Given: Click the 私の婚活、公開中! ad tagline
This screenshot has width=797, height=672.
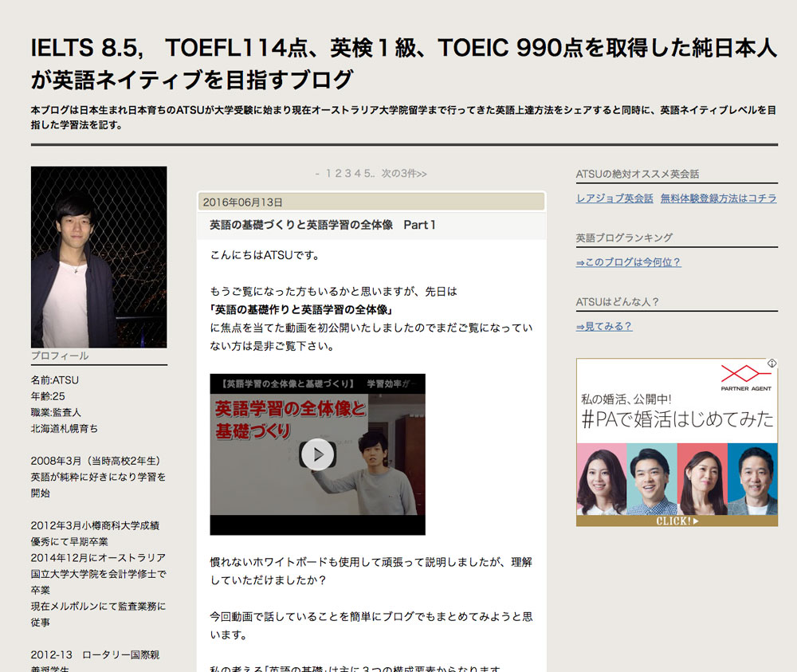Looking at the screenshot, I should [x=626, y=399].
